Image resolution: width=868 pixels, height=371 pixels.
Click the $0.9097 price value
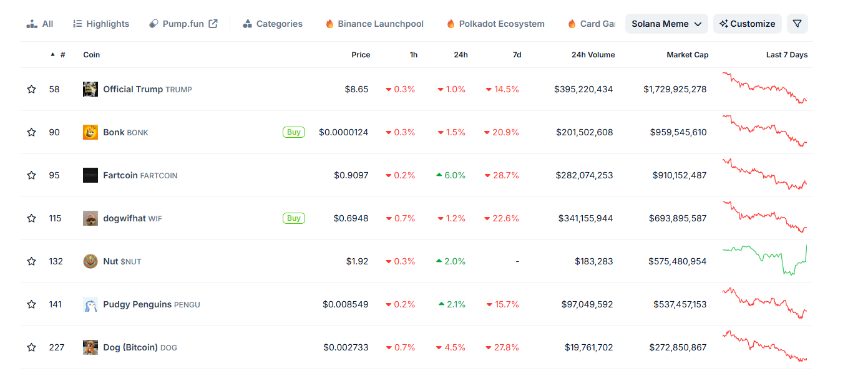(x=351, y=175)
